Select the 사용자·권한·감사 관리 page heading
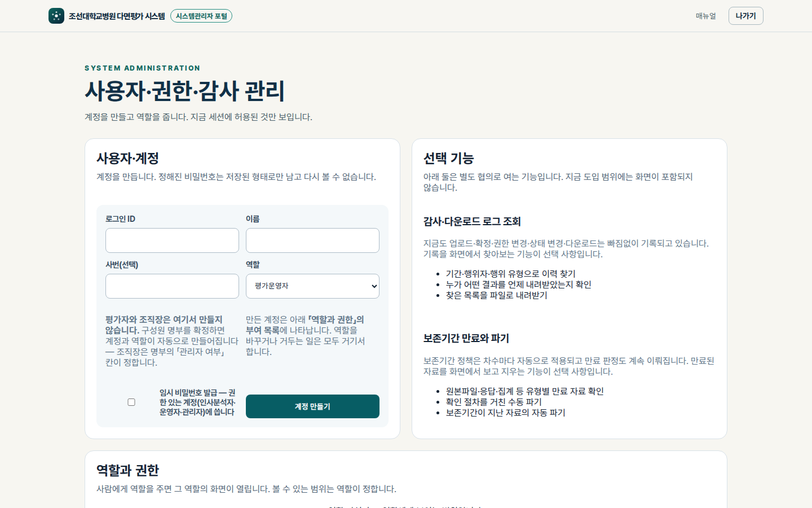This screenshot has height=508, width=812. pos(184,91)
